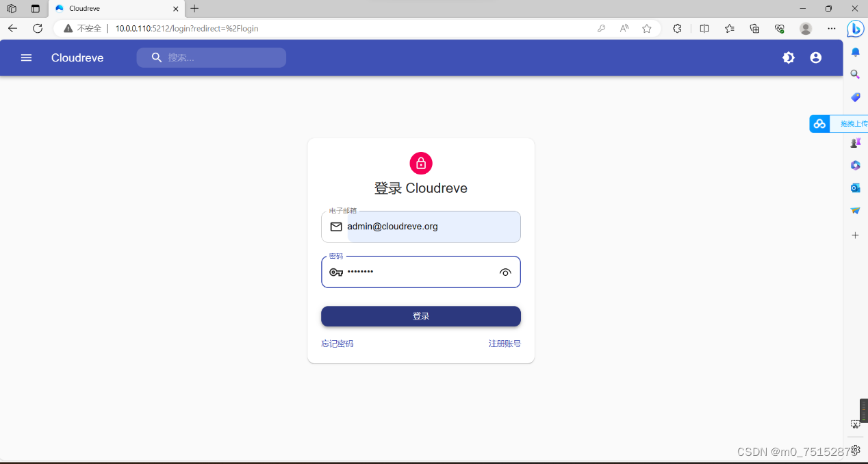Open the 忘记密码 forgot password link
Image resolution: width=868 pixels, height=464 pixels.
pyautogui.click(x=337, y=344)
